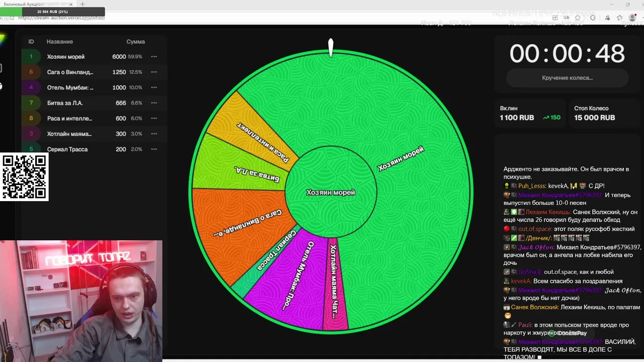Click the yellow ID badge 8
This screenshot has width=644, height=362.
pyautogui.click(x=31, y=118)
